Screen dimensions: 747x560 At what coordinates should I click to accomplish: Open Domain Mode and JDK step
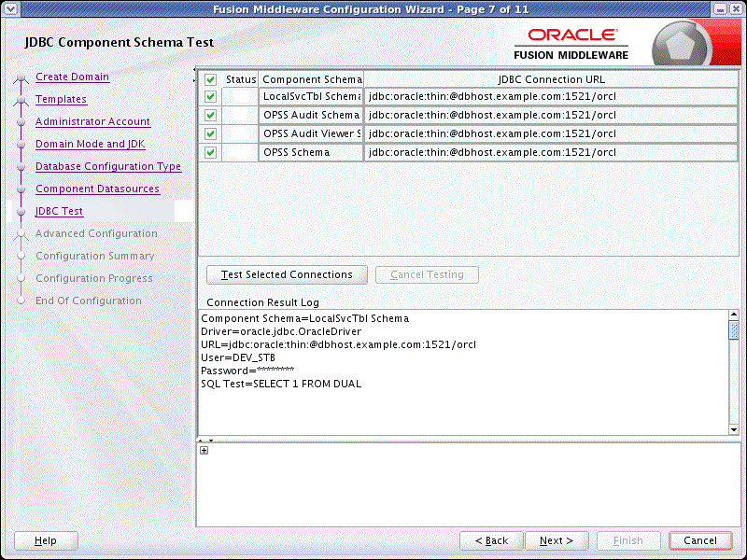coord(90,144)
